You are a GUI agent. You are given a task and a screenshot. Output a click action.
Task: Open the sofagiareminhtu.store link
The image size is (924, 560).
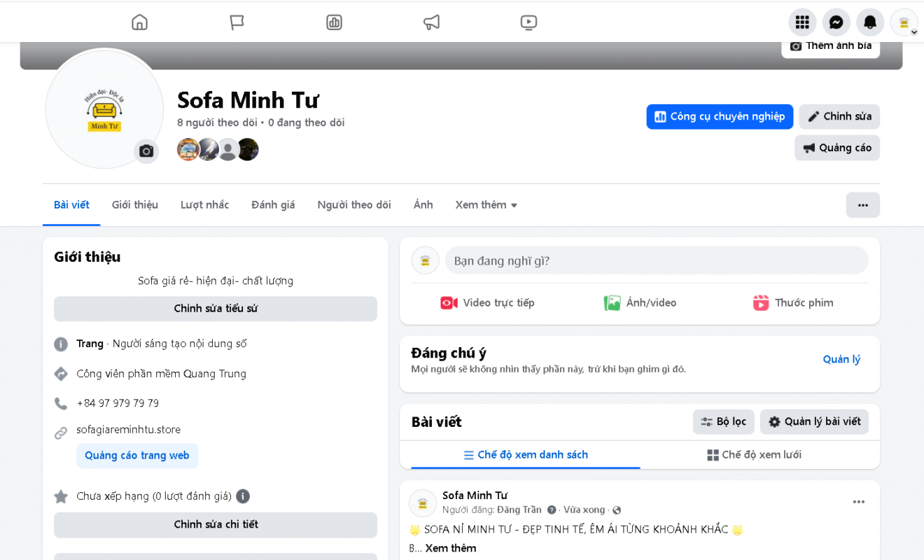tap(129, 430)
